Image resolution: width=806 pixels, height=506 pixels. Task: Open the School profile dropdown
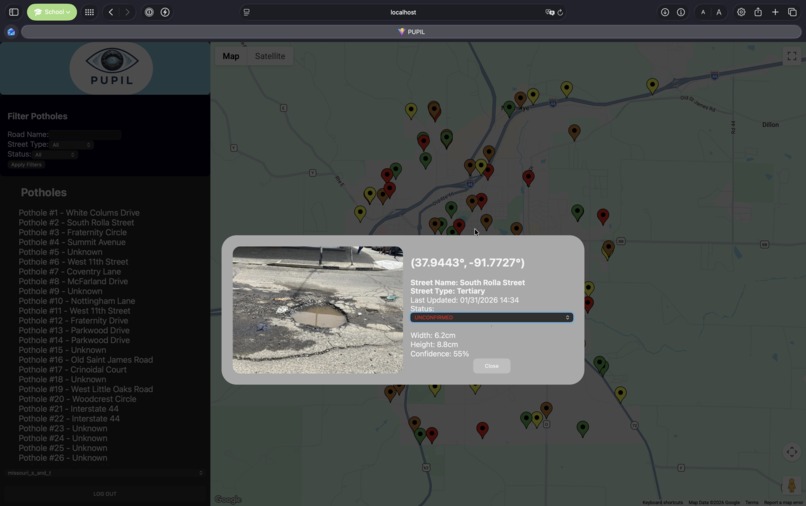(x=52, y=12)
